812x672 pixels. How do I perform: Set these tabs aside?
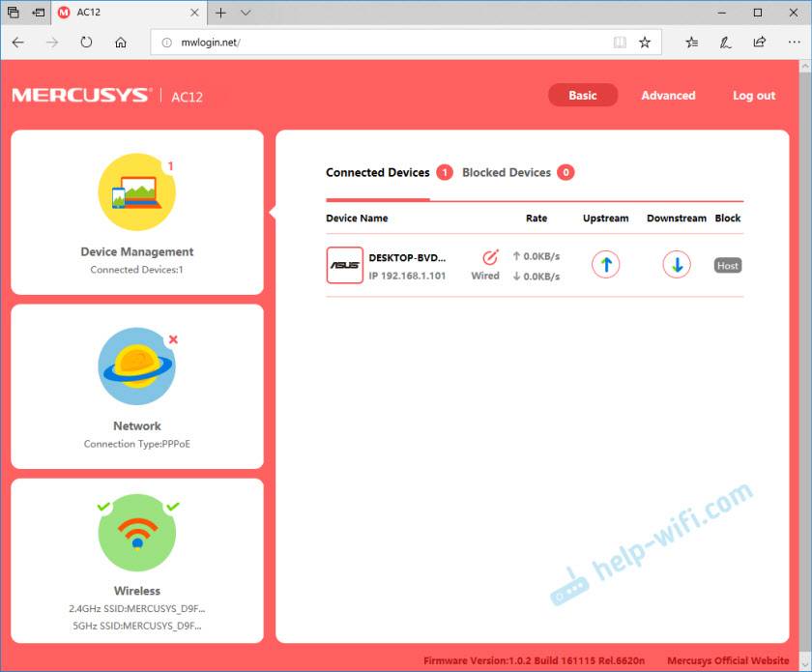coord(39,13)
